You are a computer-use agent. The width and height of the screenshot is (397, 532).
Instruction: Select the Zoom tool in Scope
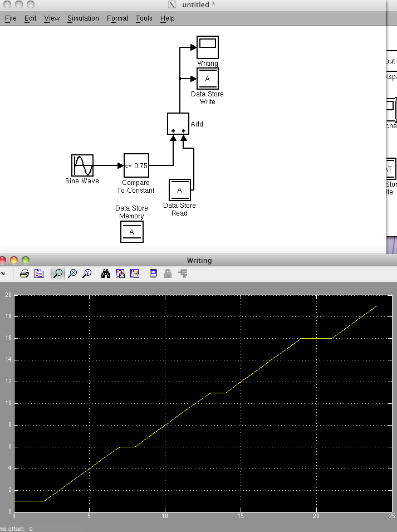pos(57,274)
